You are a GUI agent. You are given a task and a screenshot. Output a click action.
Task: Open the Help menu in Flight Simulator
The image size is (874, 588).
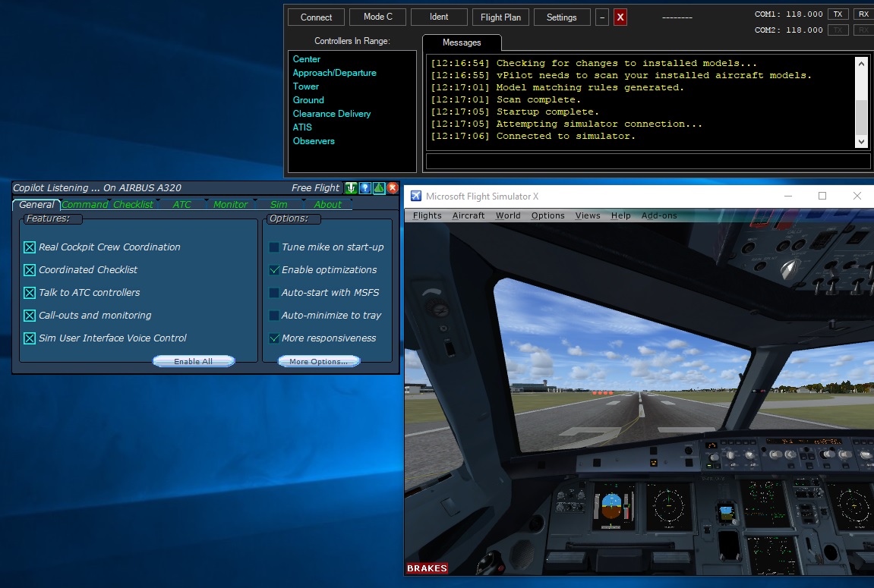[x=620, y=215]
